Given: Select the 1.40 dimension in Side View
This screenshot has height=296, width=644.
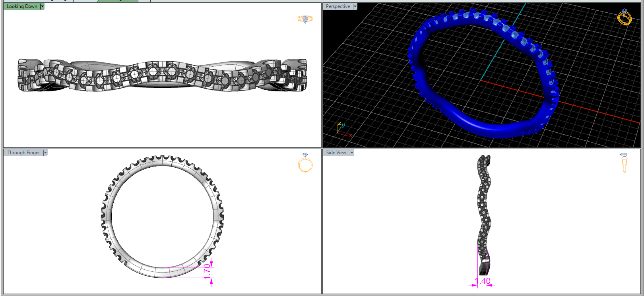Looking at the screenshot, I should tap(483, 281).
